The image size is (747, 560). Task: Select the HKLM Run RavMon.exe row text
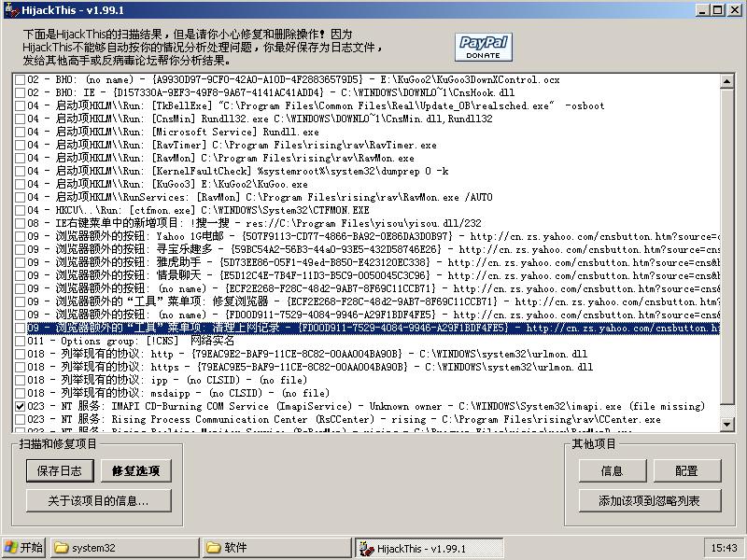point(220,158)
